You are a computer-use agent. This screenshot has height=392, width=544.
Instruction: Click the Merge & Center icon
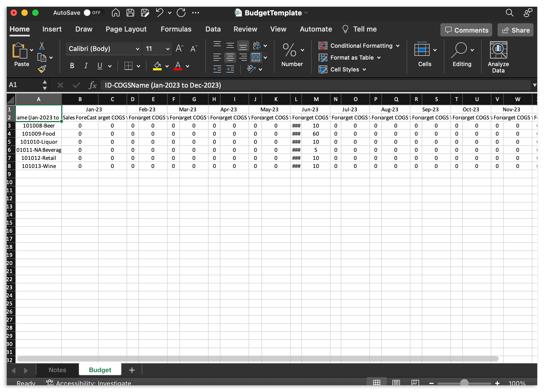point(256,57)
